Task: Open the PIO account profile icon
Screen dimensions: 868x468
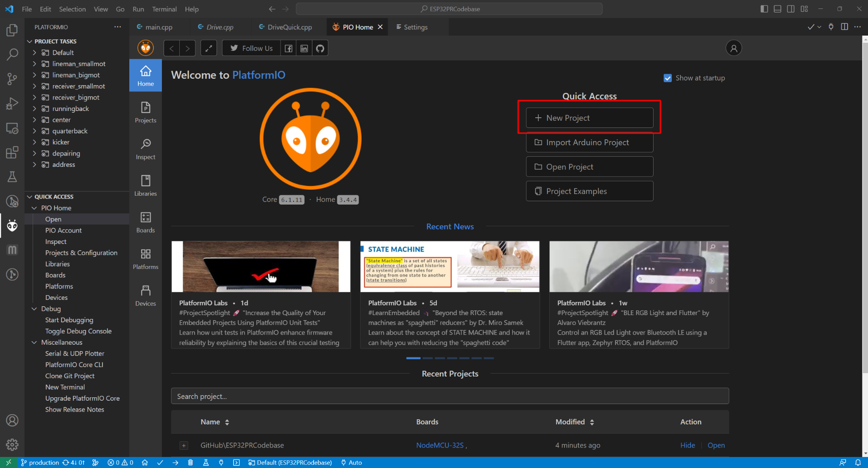Action: click(734, 48)
